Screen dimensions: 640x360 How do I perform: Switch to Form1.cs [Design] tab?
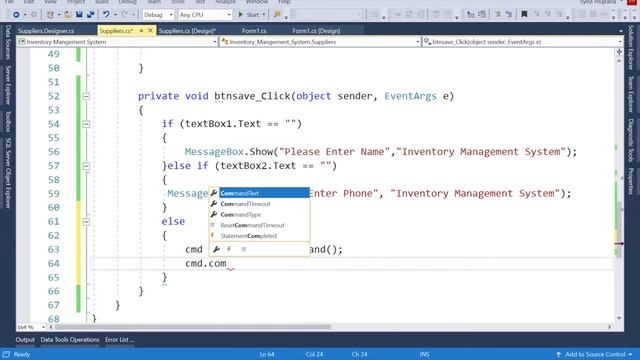316,31
